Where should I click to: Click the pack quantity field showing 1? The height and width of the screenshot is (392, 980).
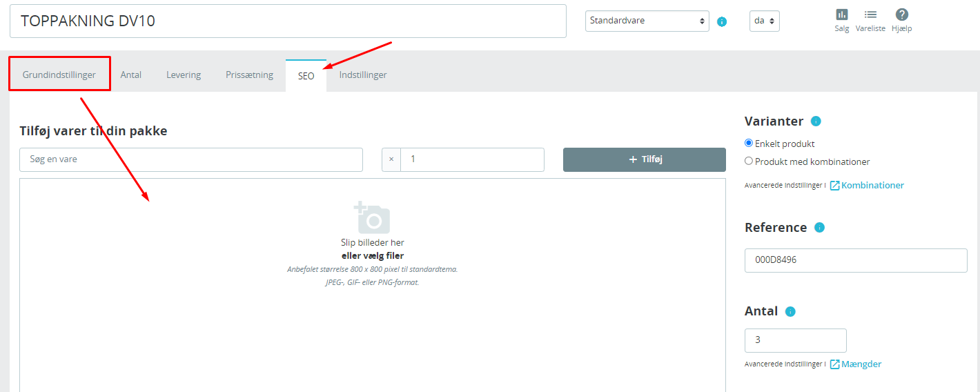pos(472,159)
